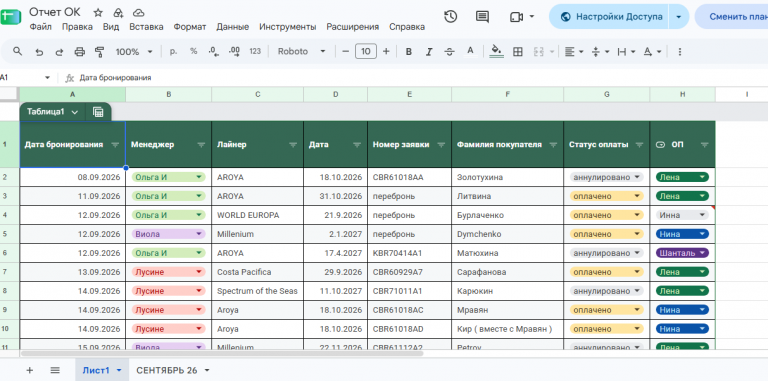Switch to the СЕНТЯБРЬ 26 sheet tab
The width and height of the screenshot is (768, 381).
coord(167,370)
